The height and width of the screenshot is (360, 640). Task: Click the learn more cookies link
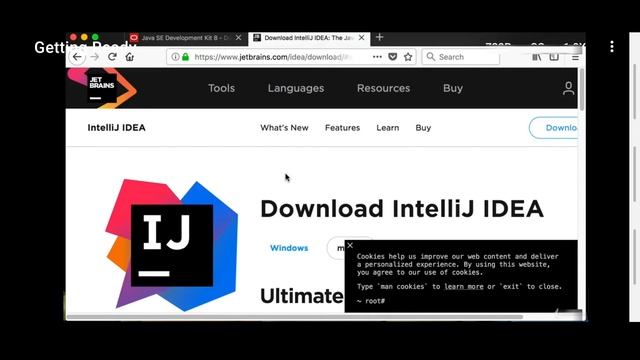coord(464,287)
